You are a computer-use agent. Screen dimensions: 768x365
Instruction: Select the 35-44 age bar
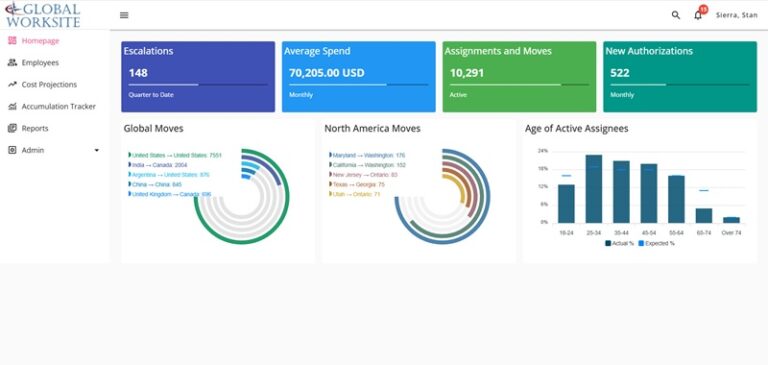pyautogui.click(x=621, y=192)
